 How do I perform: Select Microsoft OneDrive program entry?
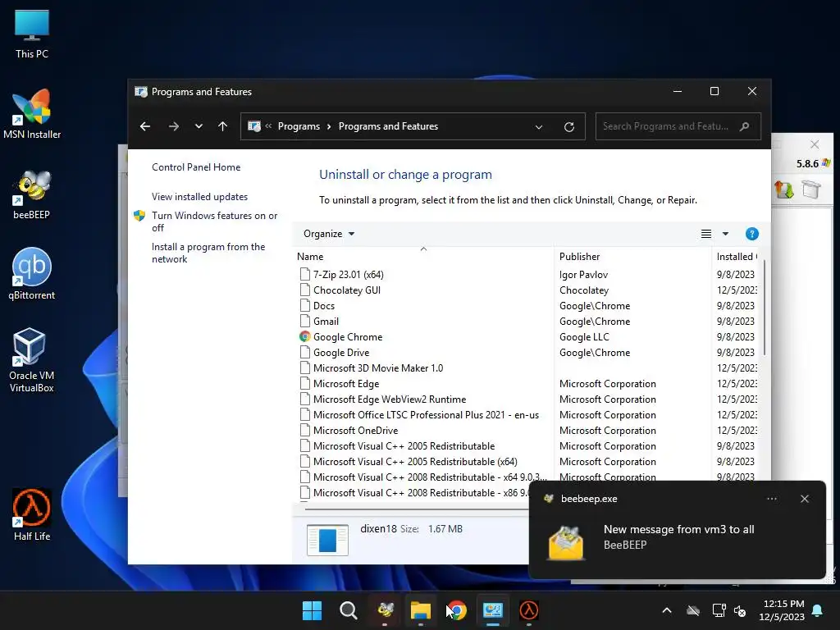(x=356, y=430)
